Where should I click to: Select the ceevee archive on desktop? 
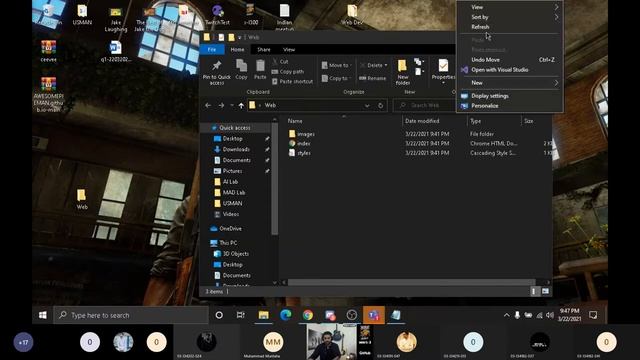click(x=49, y=51)
